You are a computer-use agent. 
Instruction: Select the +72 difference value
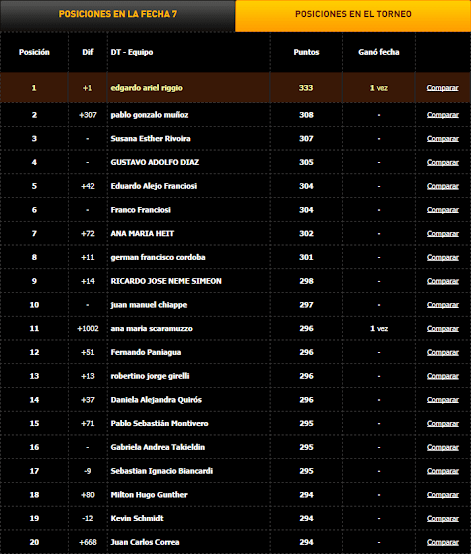[88, 234]
